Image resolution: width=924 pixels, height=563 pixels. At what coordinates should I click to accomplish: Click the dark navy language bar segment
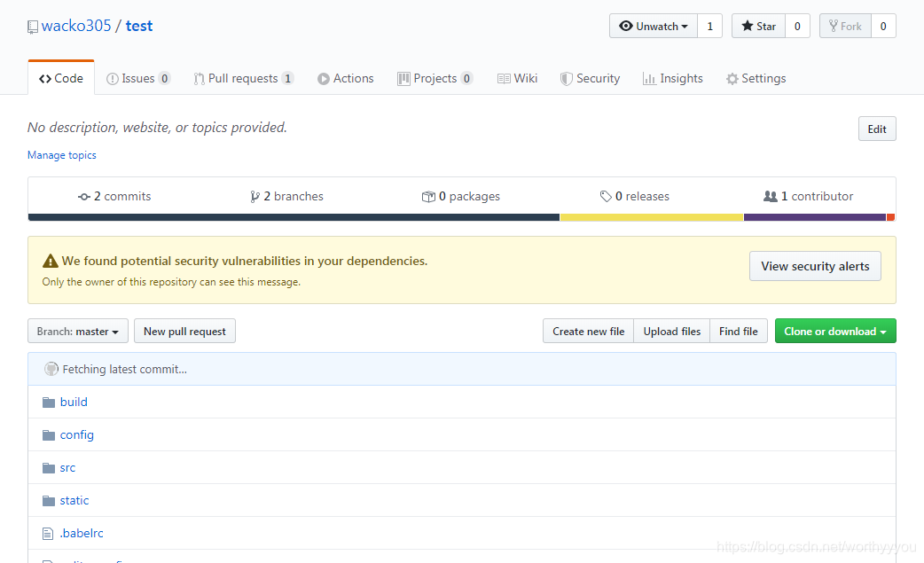294,217
